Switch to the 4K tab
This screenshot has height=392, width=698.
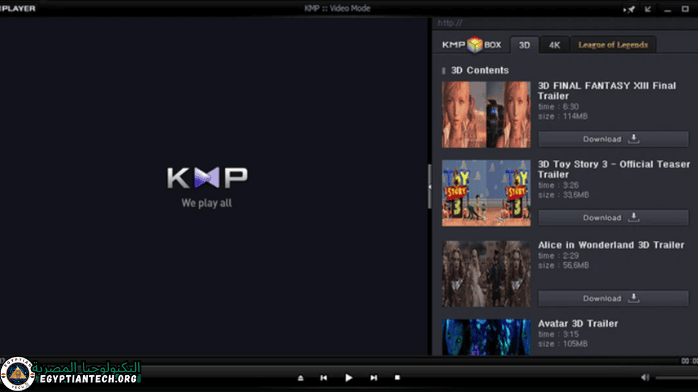(554, 45)
